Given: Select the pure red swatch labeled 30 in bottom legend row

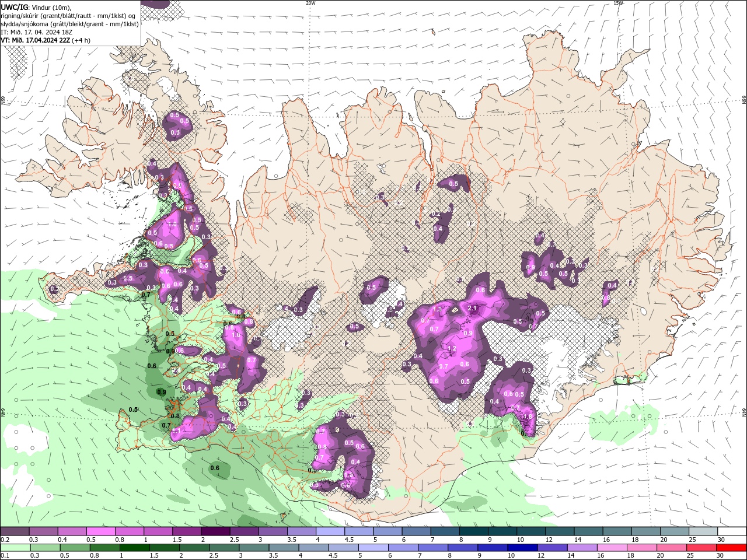Looking at the screenshot, I should point(732,548).
